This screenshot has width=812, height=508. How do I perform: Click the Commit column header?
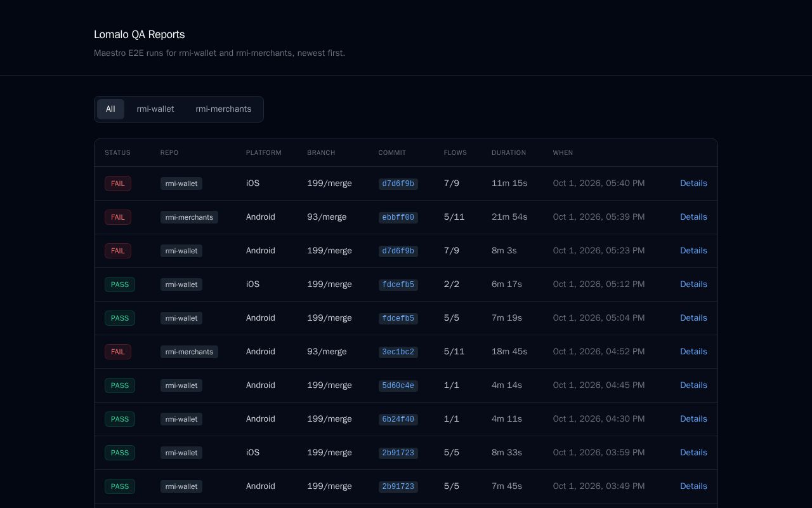click(392, 152)
